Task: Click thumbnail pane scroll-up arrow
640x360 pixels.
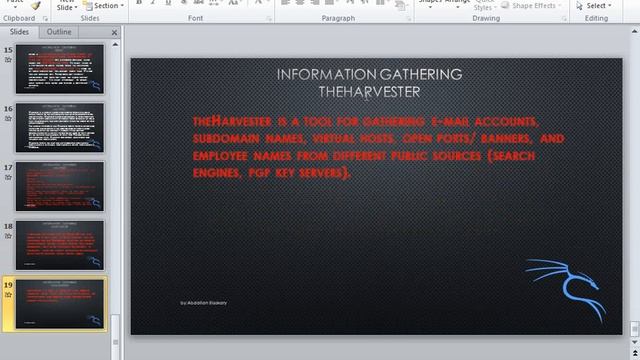Action: (x=116, y=44)
